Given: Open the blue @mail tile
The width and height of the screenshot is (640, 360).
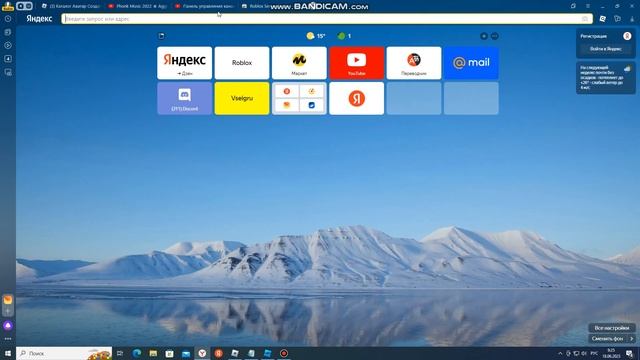Looking at the screenshot, I should click(x=471, y=63).
